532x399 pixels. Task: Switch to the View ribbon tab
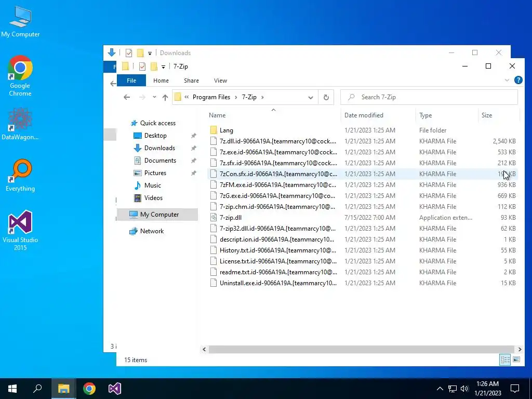tap(220, 81)
